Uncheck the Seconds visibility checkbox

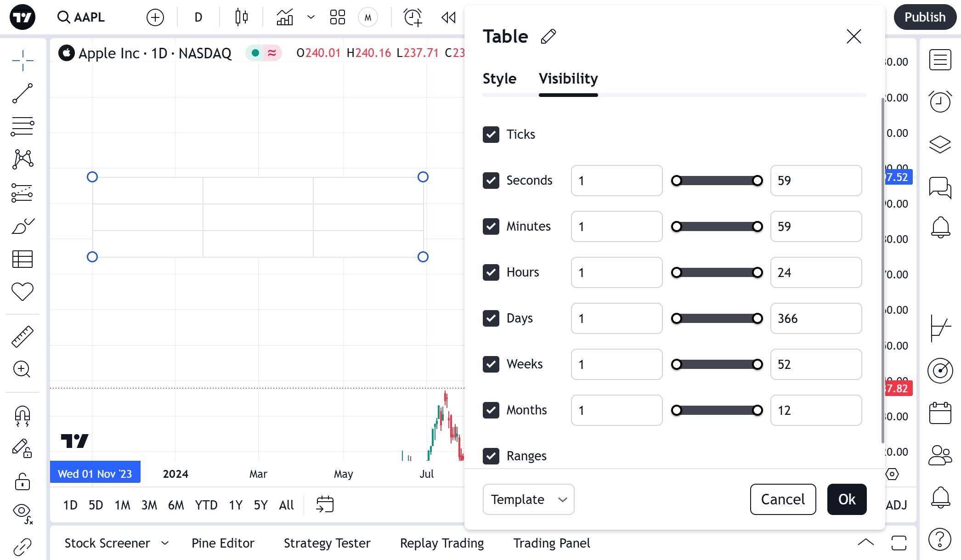tap(491, 181)
